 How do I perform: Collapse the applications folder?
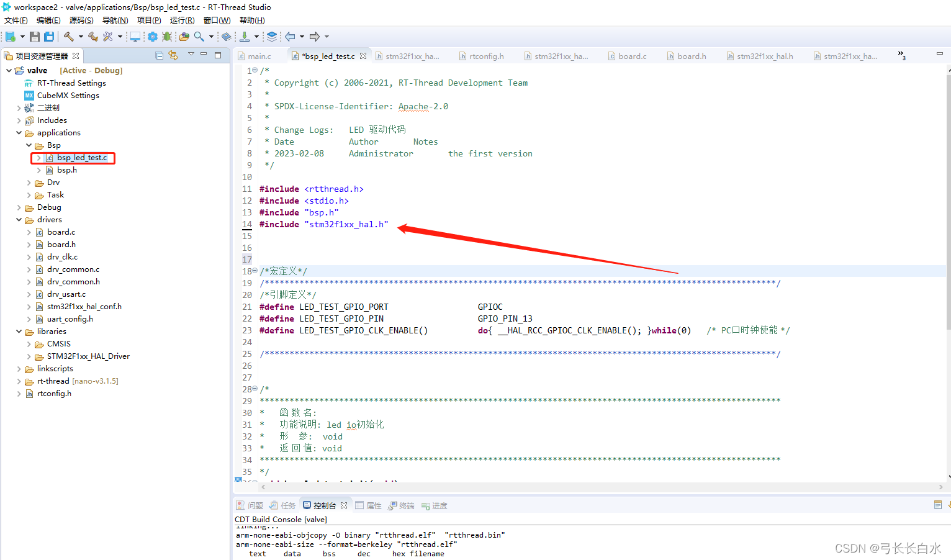[x=19, y=132]
